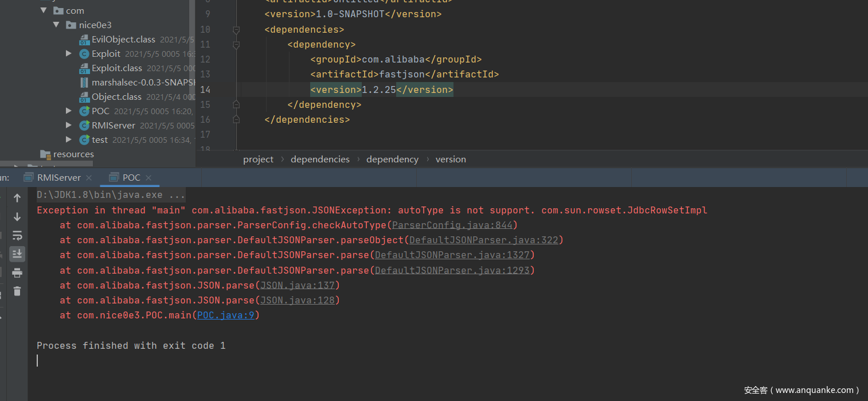This screenshot has height=401, width=868.
Task: Switch to the RMIServer run tab
Action: click(58, 178)
